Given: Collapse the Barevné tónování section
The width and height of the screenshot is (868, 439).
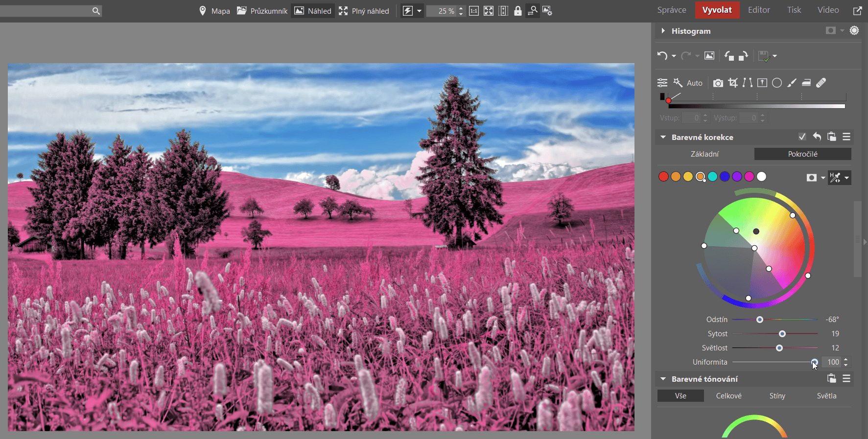Looking at the screenshot, I should tap(663, 379).
